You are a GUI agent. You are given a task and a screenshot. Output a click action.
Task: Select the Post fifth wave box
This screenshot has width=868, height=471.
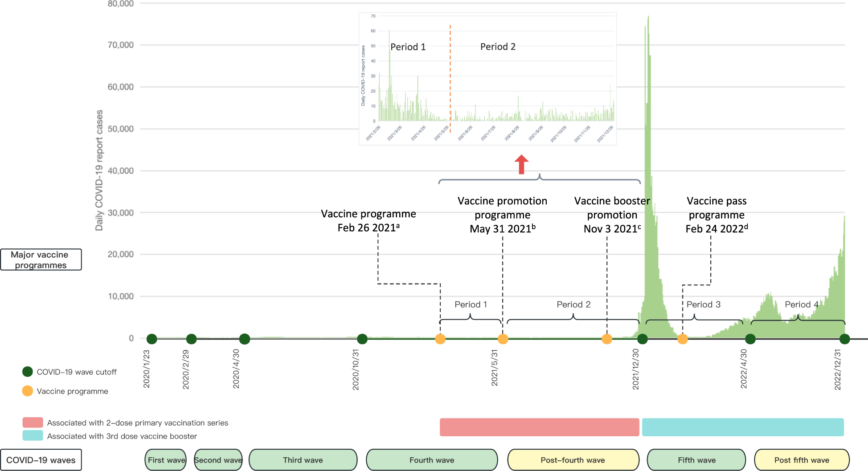click(802, 460)
